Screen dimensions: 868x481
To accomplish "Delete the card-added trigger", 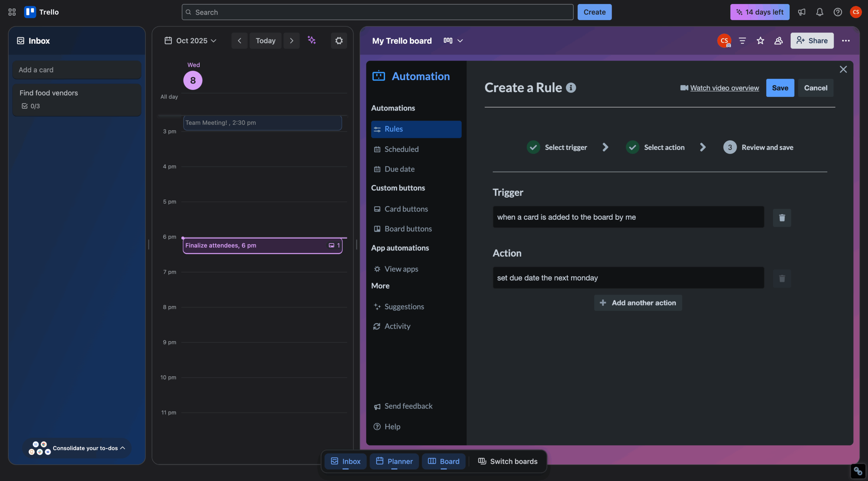I will [x=782, y=218].
